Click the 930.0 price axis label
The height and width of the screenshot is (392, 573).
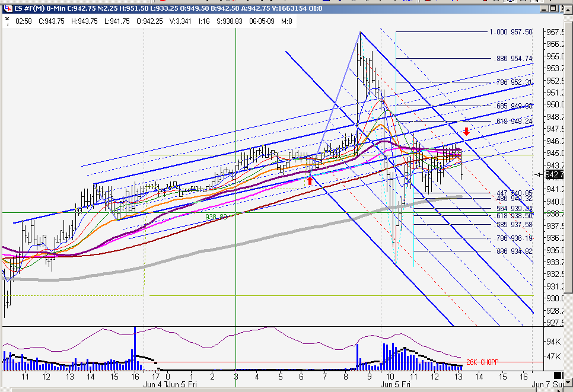point(555,298)
